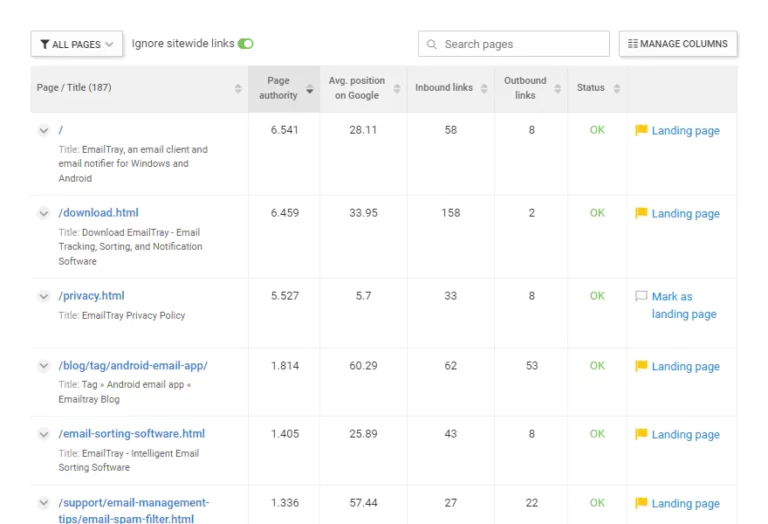Sort table by Page authority header

[x=278, y=88]
